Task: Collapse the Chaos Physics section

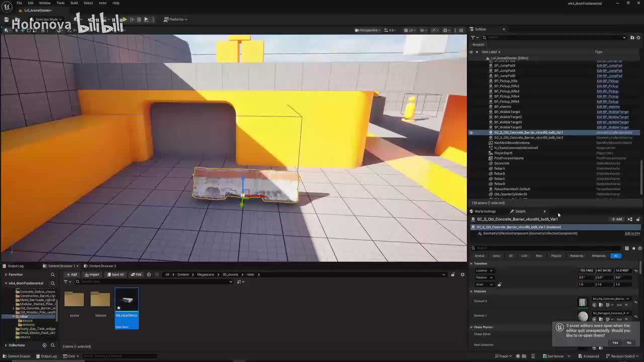Action: click(471, 327)
